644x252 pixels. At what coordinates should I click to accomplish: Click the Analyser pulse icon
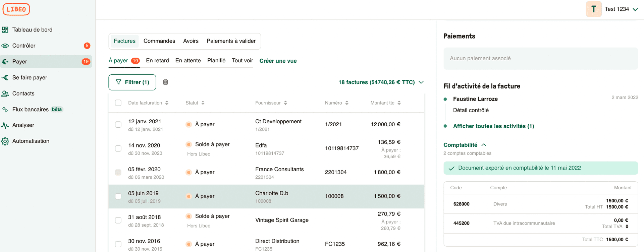point(5,125)
